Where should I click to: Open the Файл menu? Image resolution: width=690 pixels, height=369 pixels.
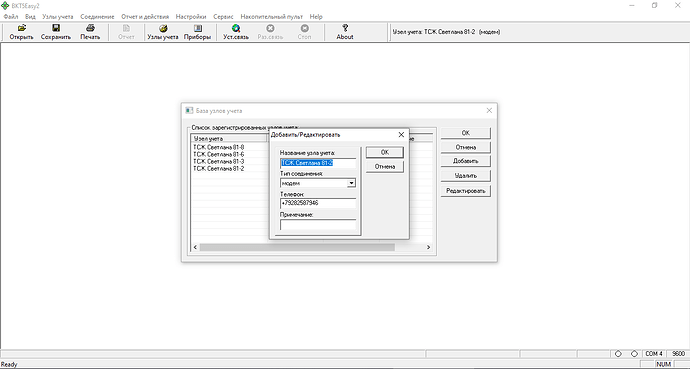[11, 17]
